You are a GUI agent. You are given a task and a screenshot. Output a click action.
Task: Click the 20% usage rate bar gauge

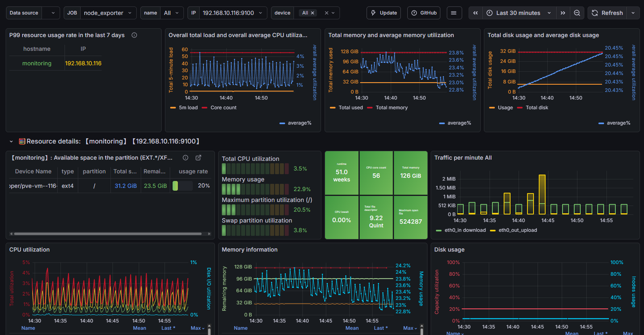182,186
